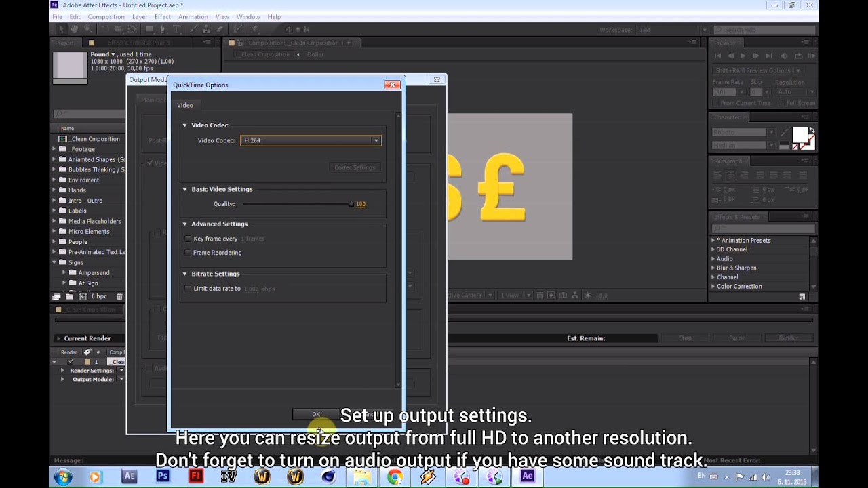The width and height of the screenshot is (868, 488).
Task: Open the Output Module template dropdown arrow
Action: tap(121, 379)
